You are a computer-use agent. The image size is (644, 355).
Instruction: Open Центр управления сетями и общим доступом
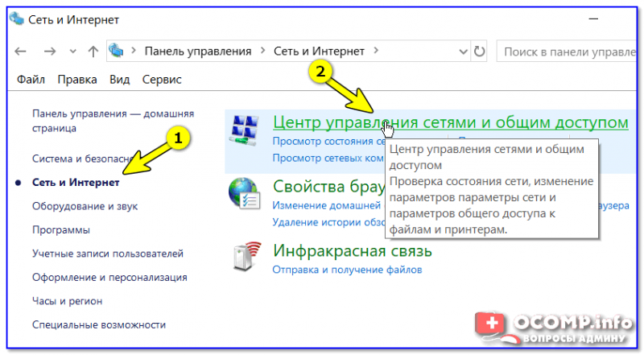click(451, 122)
